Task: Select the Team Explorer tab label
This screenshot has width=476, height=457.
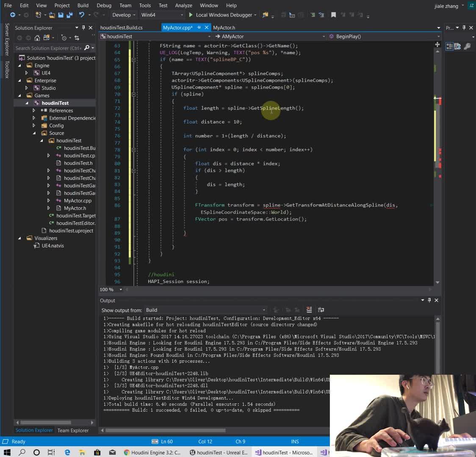Action: point(73,430)
